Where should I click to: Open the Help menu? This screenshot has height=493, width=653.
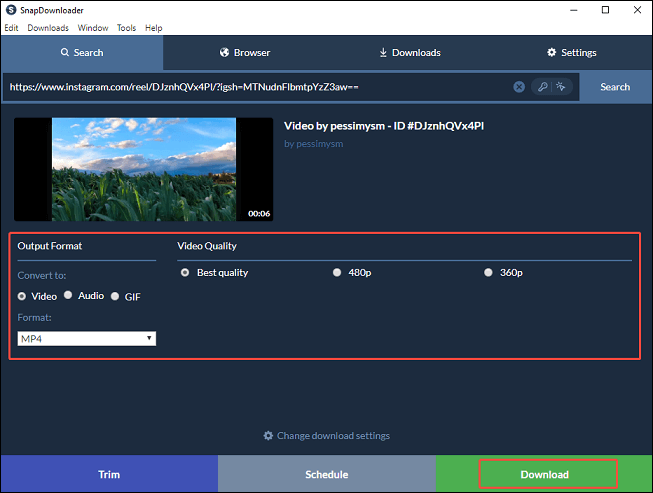[x=153, y=28]
